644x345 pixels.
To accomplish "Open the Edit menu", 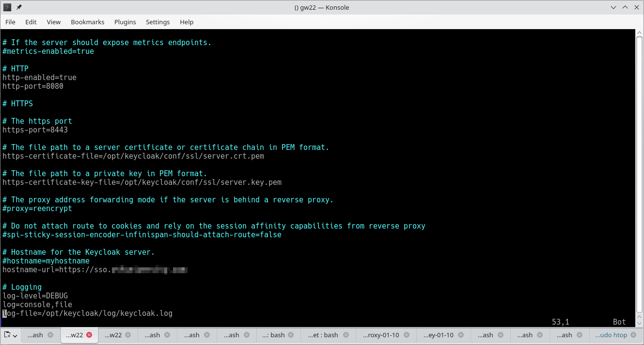I will point(31,22).
